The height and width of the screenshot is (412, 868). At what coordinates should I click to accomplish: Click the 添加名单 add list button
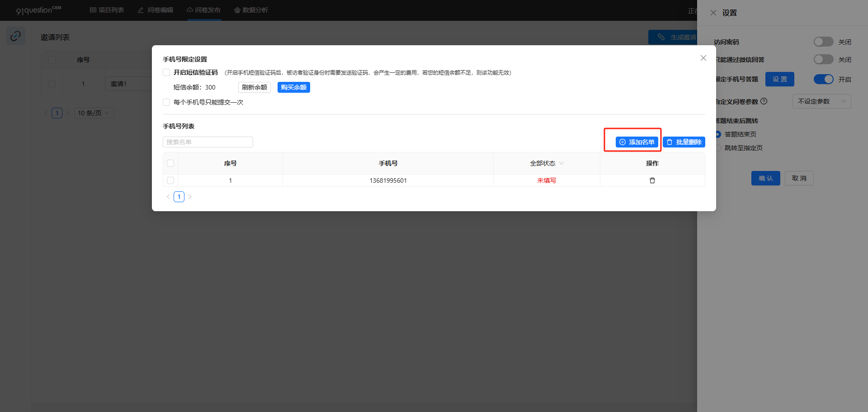(637, 142)
